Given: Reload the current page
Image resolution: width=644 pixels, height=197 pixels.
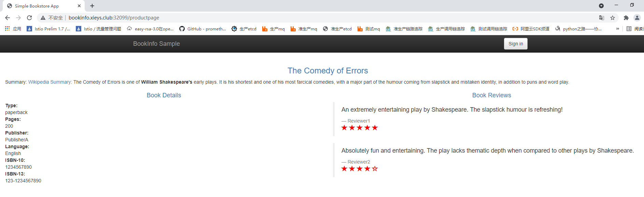Looking at the screenshot, I should pyautogui.click(x=29, y=18).
